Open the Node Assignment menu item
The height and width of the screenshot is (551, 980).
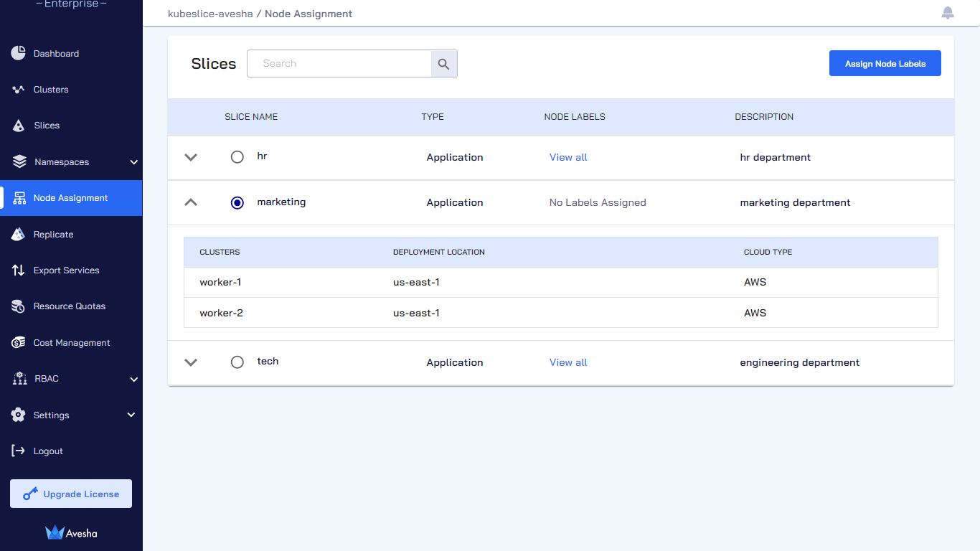[71, 198]
